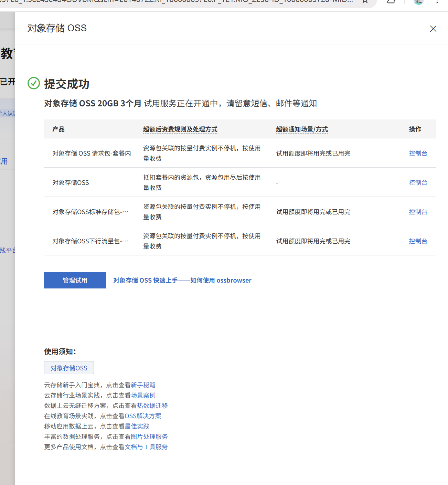
Task: Click the 使用须知 heading
Action: [60, 351]
